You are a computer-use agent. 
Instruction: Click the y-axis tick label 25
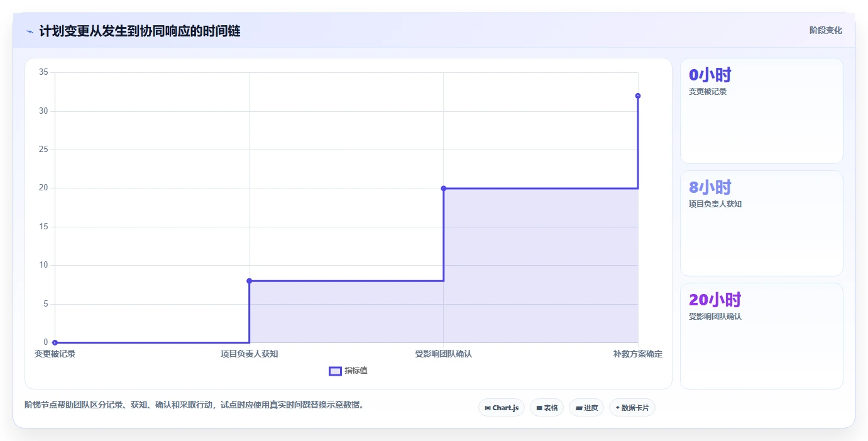(x=43, y=150)
